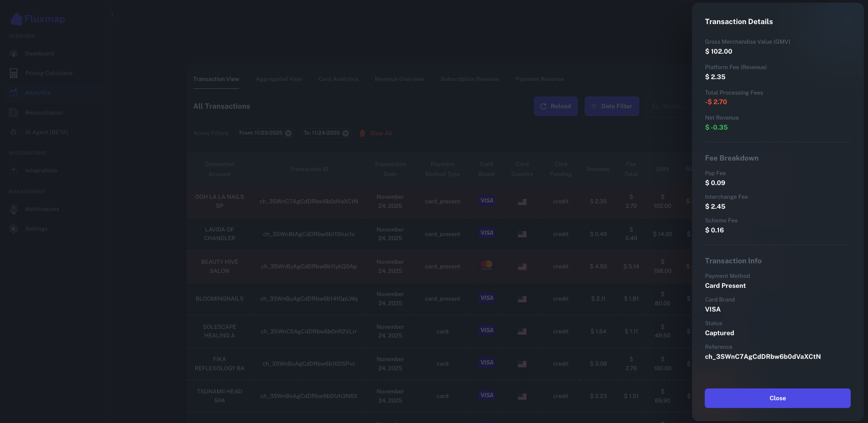Open the Reconciliation sidebar icon
The height and width of the screenshot is (423, 868).
point(14,112)
